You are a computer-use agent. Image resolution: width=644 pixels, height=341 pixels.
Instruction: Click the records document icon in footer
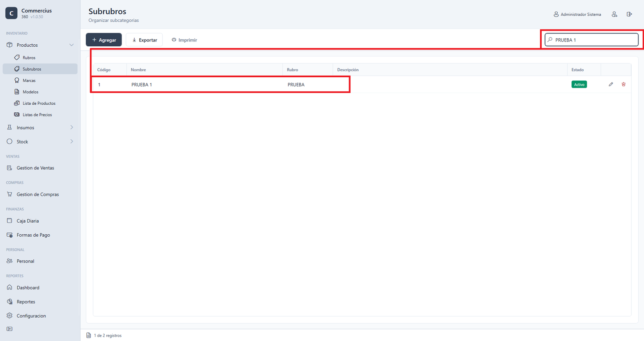click(89, 335)
